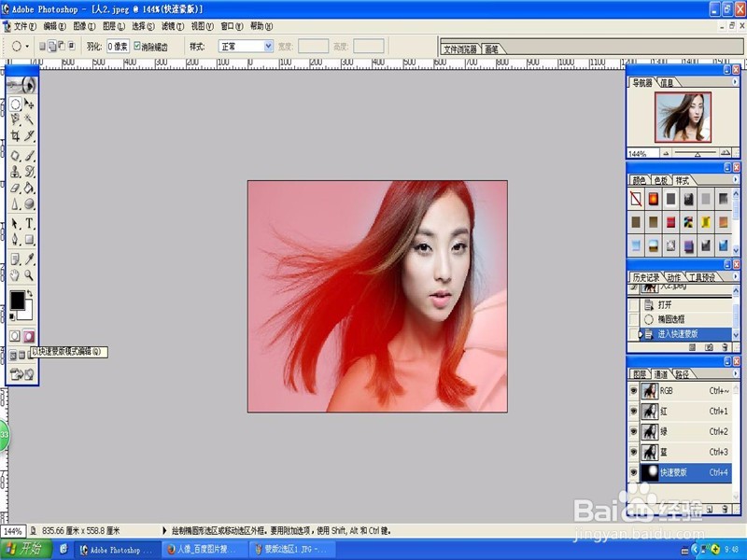Select the Move tool
Image resolution: width=747 pixels, height=560 pixels.
29,104
